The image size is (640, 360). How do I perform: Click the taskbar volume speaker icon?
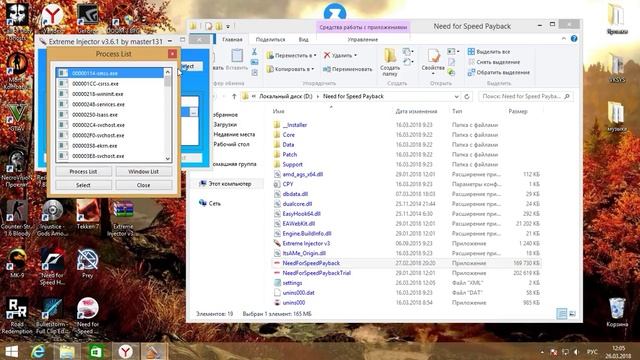(x=576, y=352)
